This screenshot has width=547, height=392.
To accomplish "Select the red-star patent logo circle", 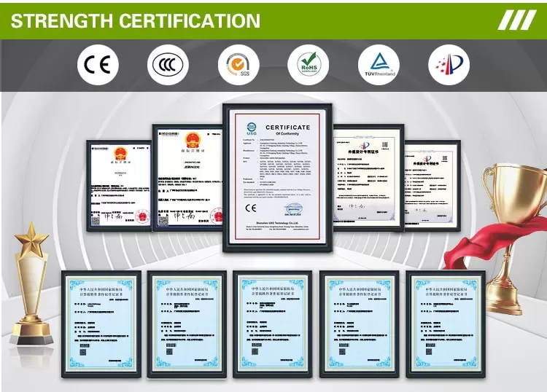I will [x=449, y=65].
